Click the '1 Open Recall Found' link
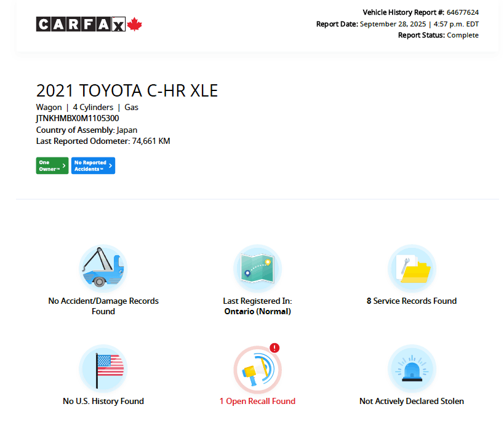Screen dimensions: 504x428 pyautogui.click(x=257, y=401)
